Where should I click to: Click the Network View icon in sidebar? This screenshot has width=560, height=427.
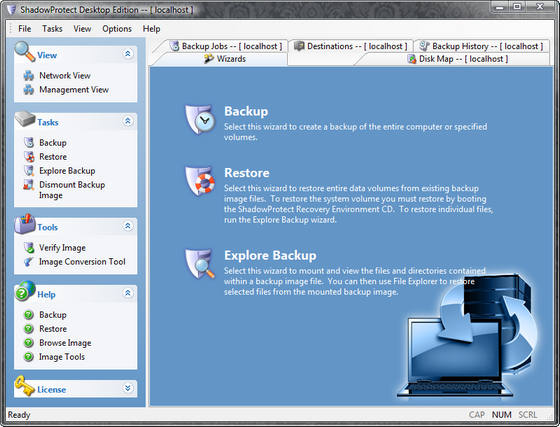pyautogui.click(x=29, y=76)
